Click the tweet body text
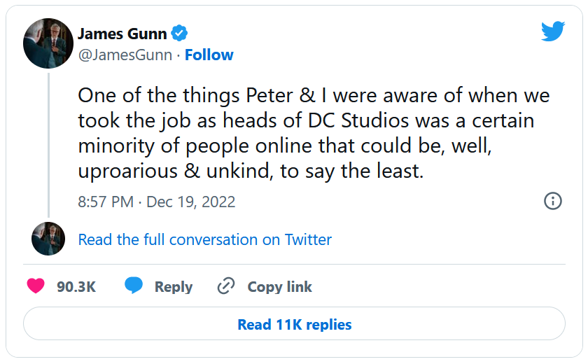Viewport: 588px width, 364px height. coord(308,133)
